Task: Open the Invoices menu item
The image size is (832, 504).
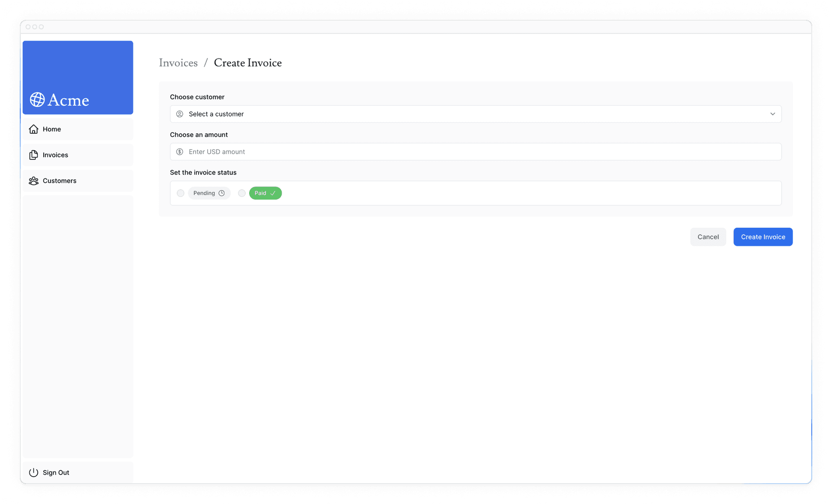Action: (x=55, y=154)
